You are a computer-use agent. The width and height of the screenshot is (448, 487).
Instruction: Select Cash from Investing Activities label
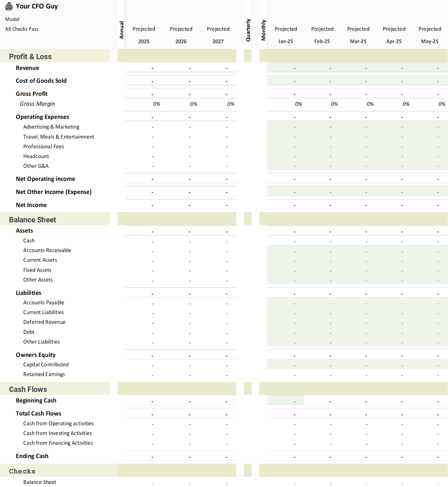58,433
